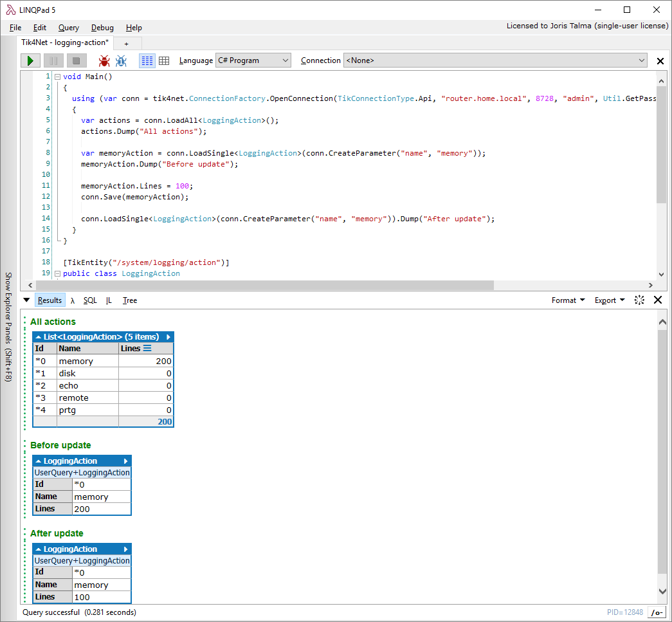This screenshot has width=672, height=622.
Task: Add a new query tab with plus
Action: [127, 43]
